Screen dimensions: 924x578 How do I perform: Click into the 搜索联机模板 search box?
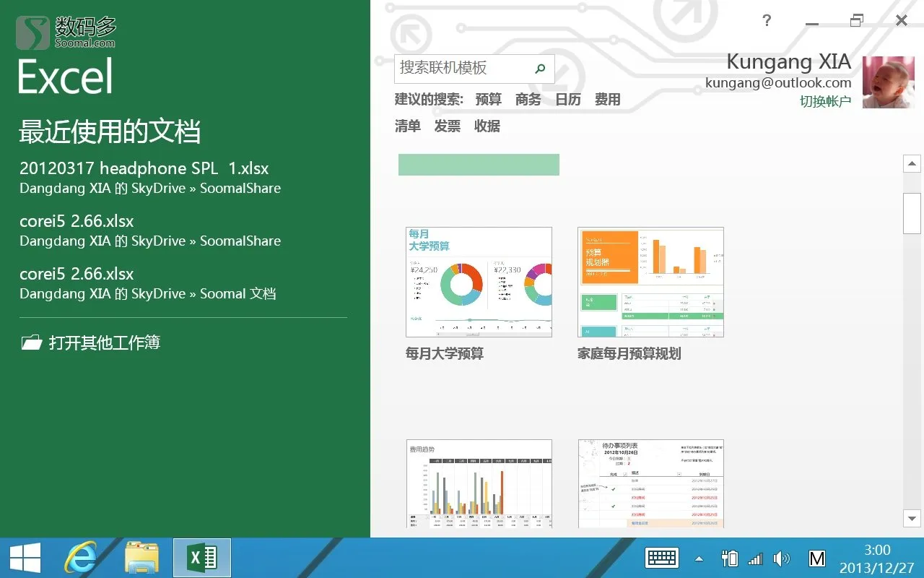[x=474, y=69]
